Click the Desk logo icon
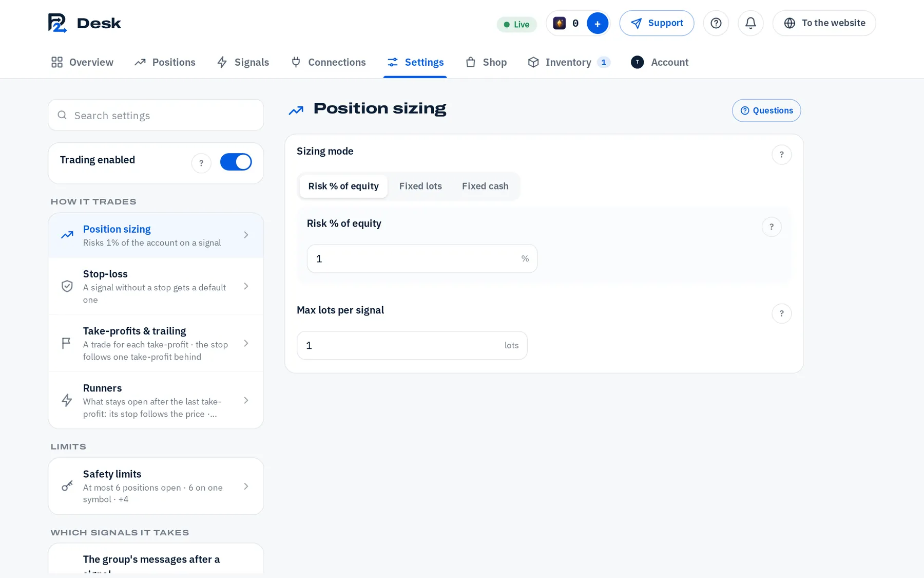924x578 pixels. pyautogui.click(x=57, y=23)
